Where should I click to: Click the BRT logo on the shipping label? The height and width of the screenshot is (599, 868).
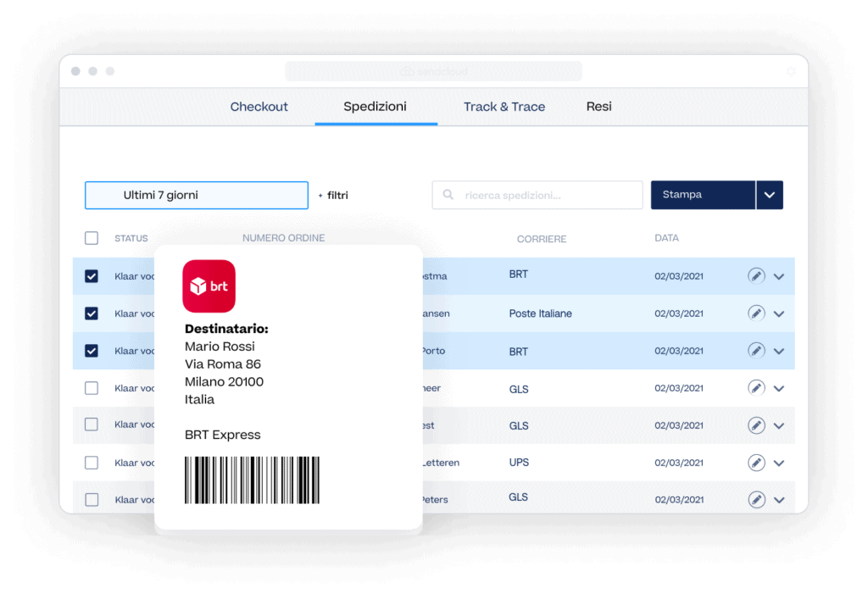(209, 286)
